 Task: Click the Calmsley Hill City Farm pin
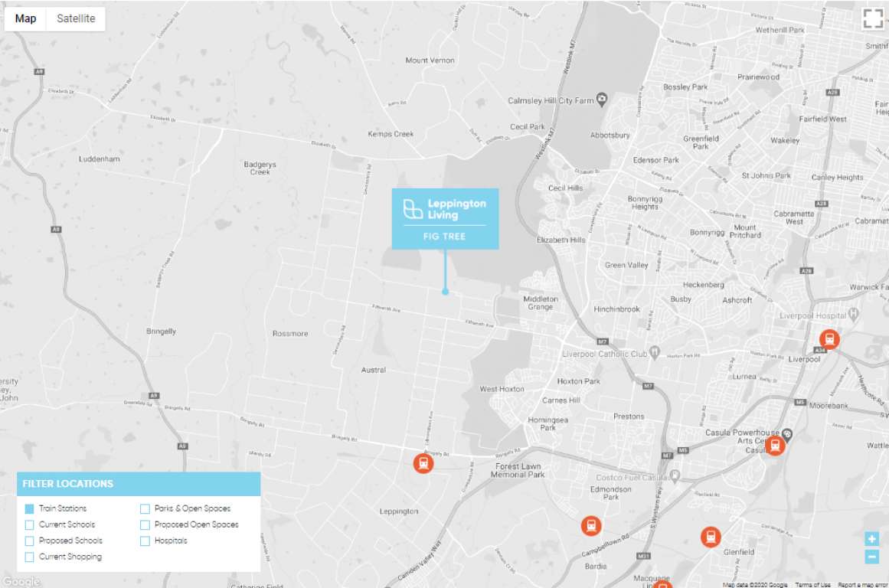tap(603, 100)
